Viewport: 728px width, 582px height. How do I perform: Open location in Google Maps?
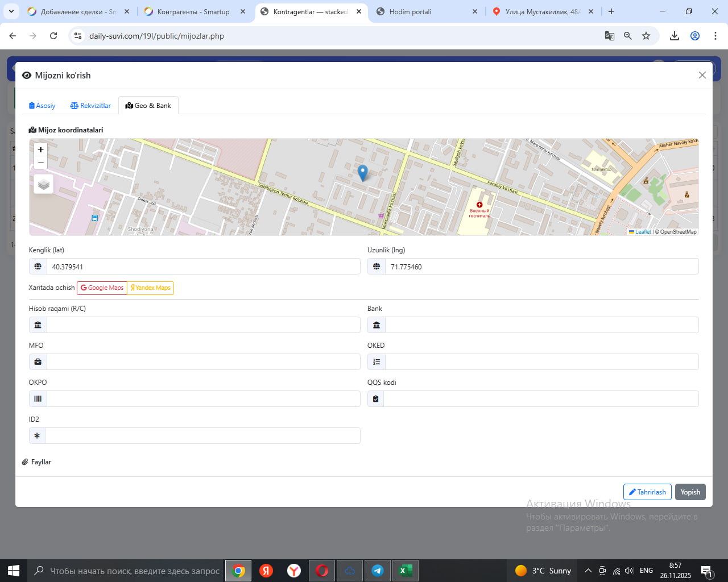click(x=102, y=288)
